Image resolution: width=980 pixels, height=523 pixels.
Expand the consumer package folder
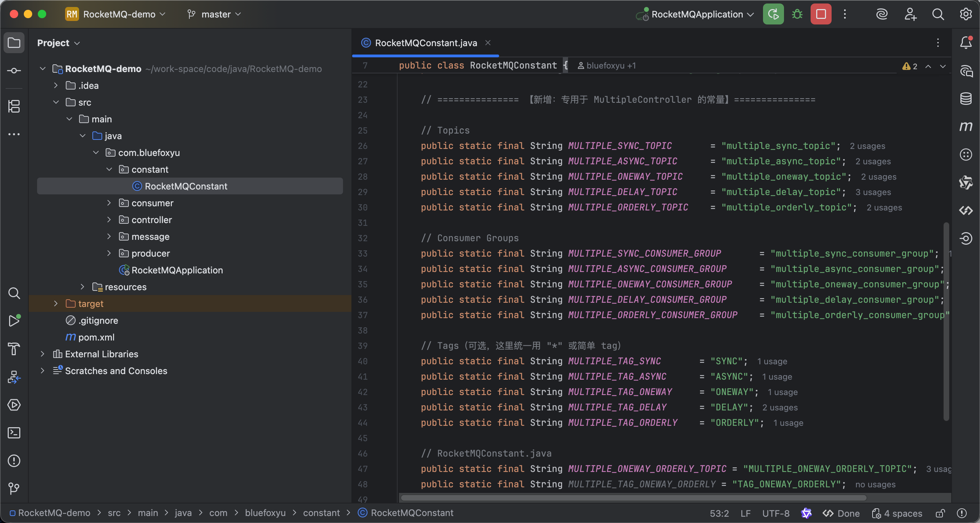point(109,203)
